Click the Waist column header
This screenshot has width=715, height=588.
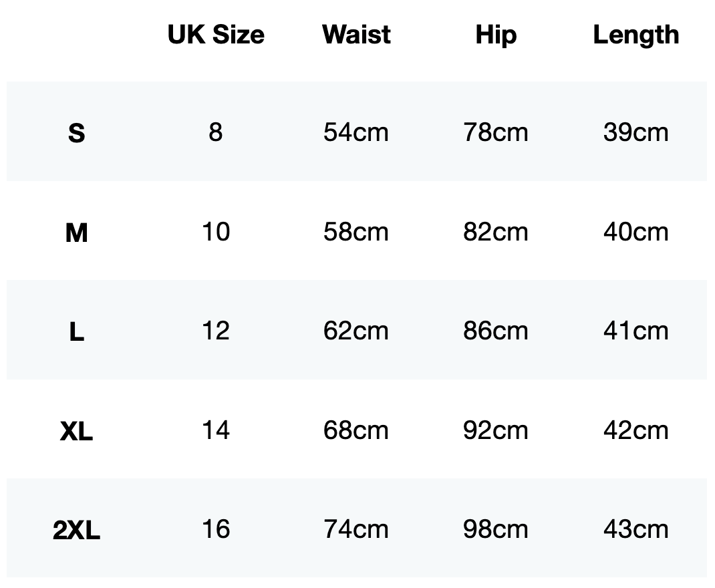click(x=356, y=35)
